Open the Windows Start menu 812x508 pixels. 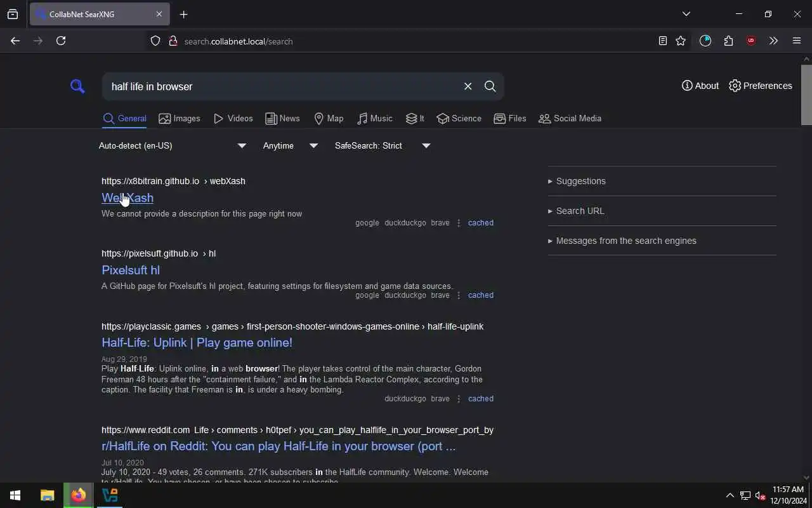coord(15,495)
